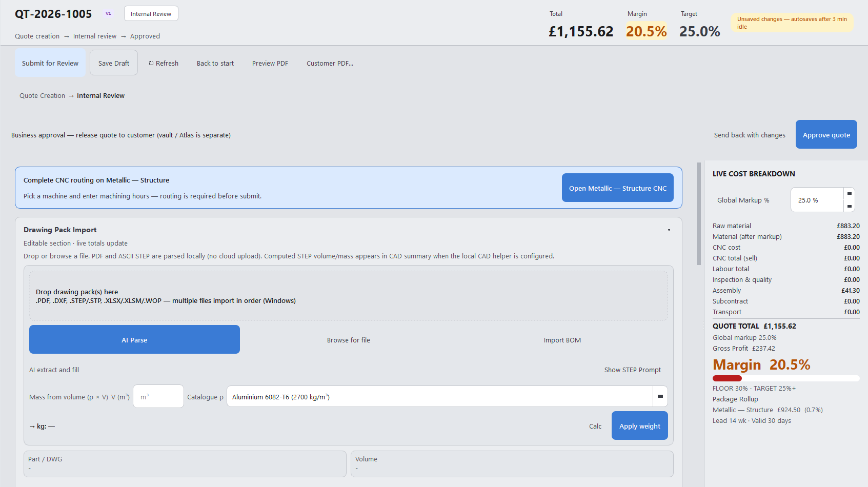Click the volume m³ input field
Viewport: 868px width, 487px height.
pyautogui.click(x=158, y=396)
